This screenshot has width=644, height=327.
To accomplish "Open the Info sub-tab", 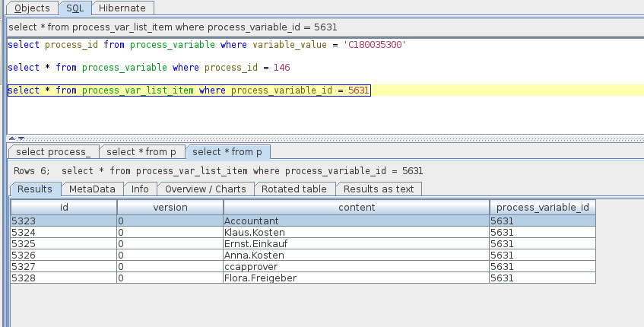I will (140, 189).
